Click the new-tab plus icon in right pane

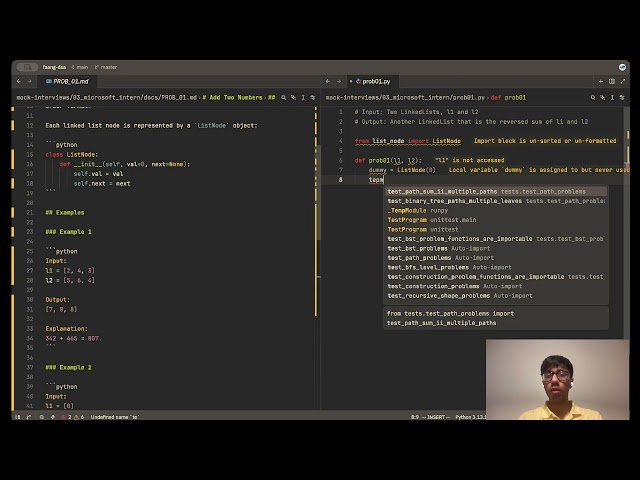(x=601, y=81)
